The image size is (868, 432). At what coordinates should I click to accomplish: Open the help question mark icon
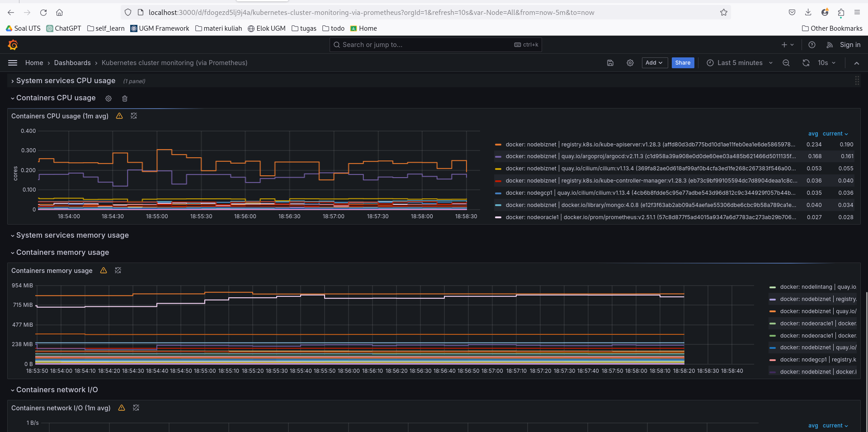pos(811,45)
